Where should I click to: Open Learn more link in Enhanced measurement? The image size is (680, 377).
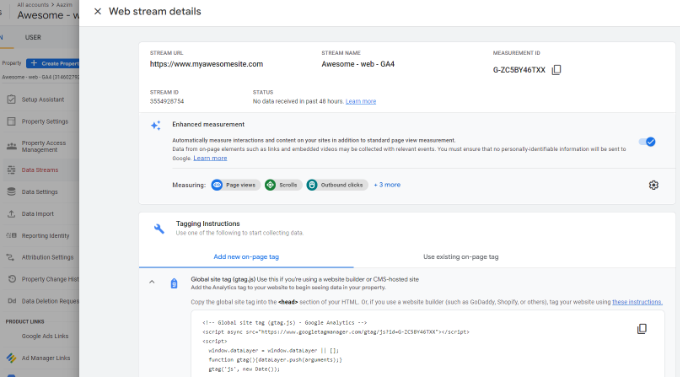(210, 158)
